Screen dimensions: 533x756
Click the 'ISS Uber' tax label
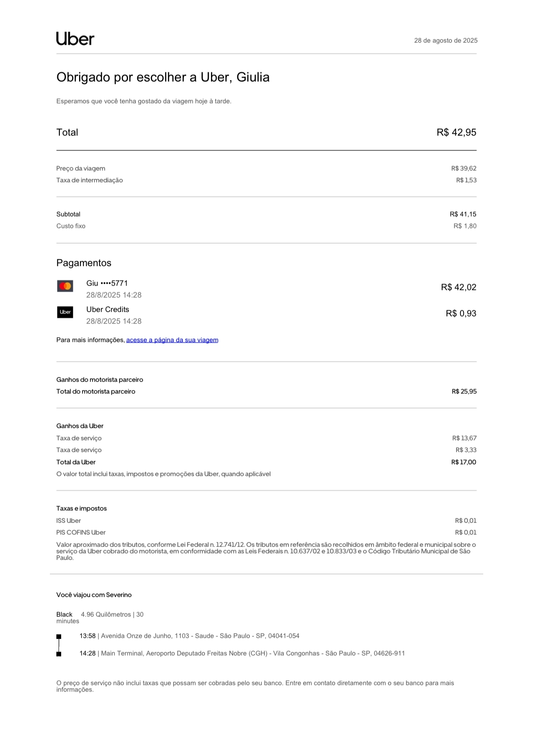[69, 521]
